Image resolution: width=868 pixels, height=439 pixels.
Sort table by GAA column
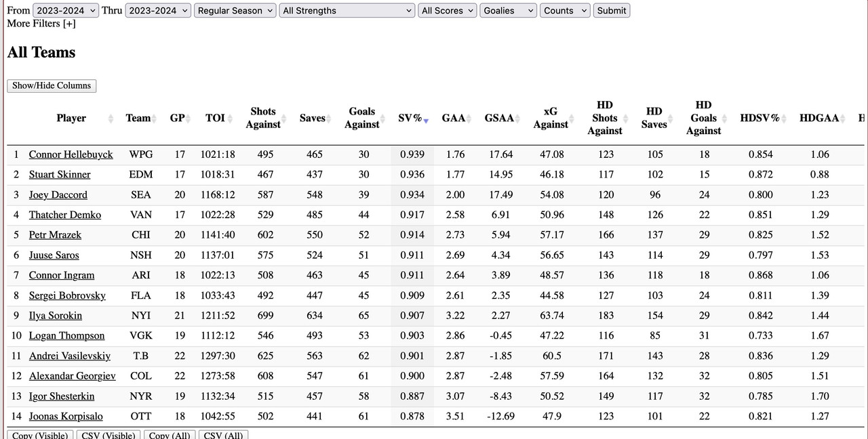454,118
